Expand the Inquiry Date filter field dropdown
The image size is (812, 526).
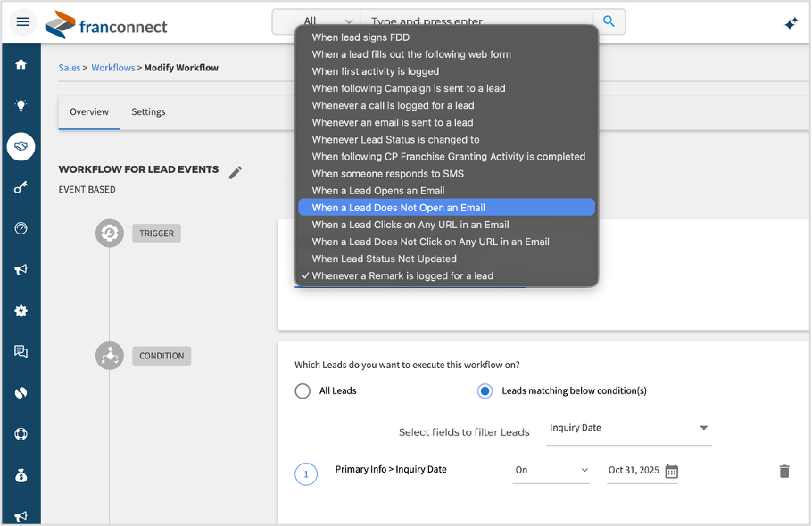coord(629,428)
